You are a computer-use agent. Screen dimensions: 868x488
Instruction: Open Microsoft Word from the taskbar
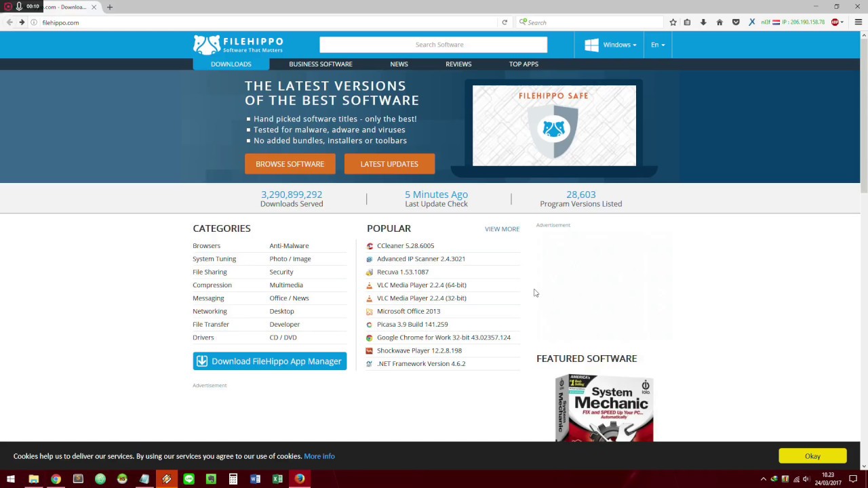[x=255, y=479]
